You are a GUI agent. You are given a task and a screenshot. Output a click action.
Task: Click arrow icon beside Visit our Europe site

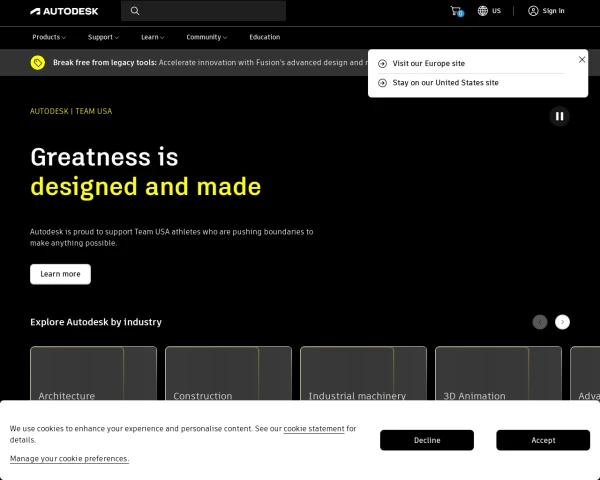[382, 64]
